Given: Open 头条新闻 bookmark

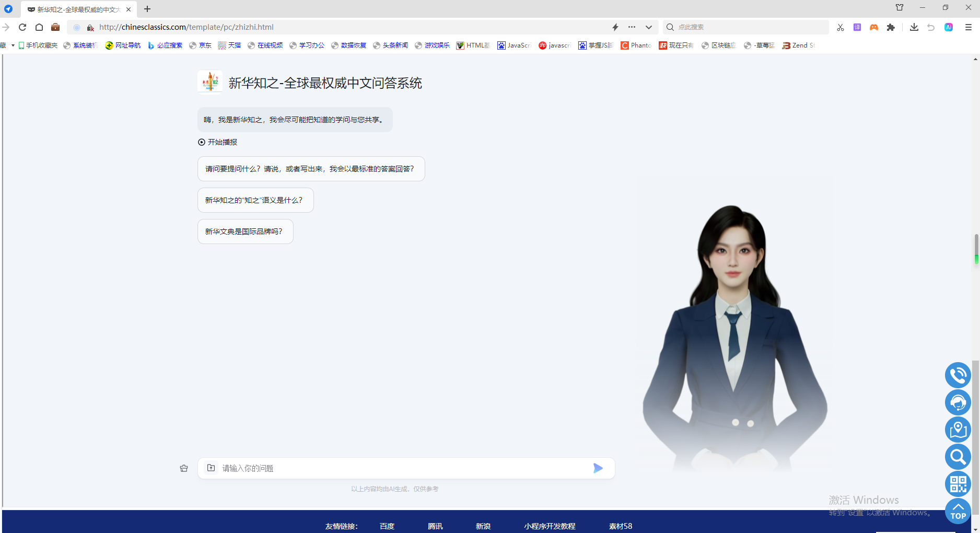Looking at the screenshot, I should 391,45.
